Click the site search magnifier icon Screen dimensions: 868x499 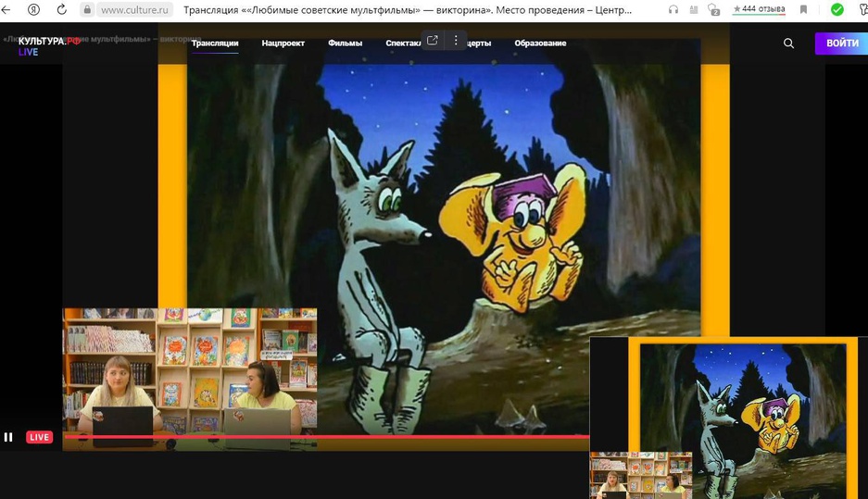tap(788, 44)
